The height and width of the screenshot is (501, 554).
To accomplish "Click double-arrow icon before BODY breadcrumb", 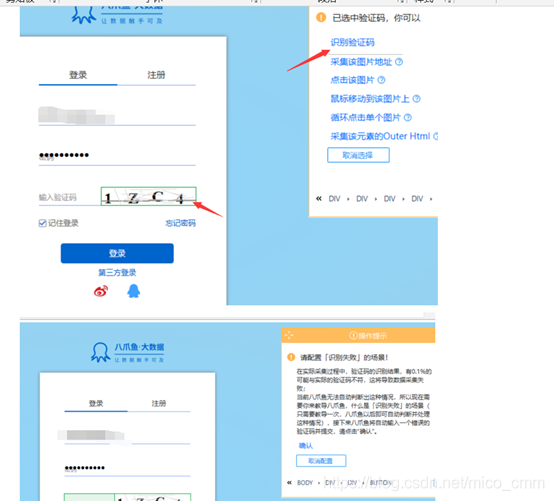I will 289,483.
